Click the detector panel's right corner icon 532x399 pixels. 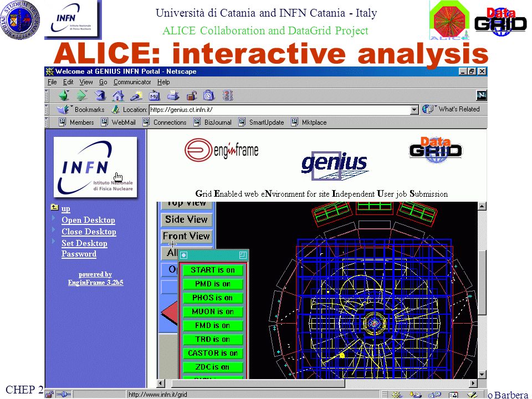243,255
